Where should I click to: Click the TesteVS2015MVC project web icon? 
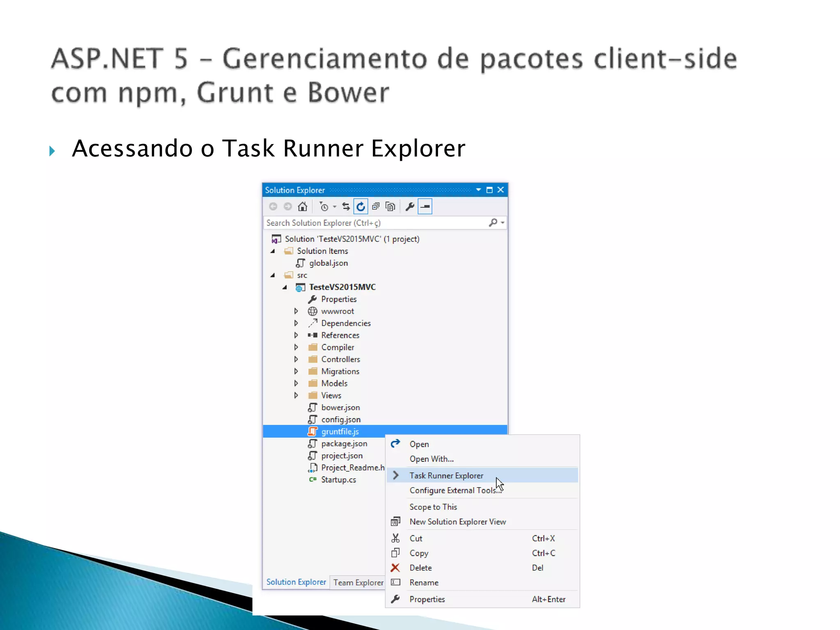300,288
